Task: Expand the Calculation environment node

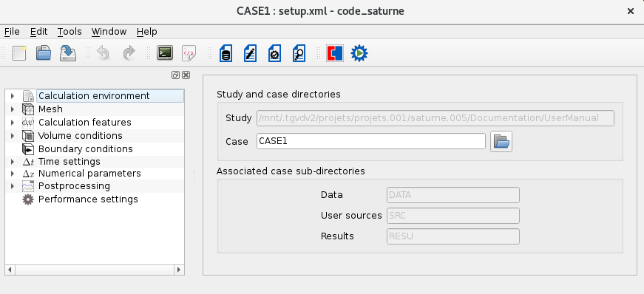Action: point(13,96)
